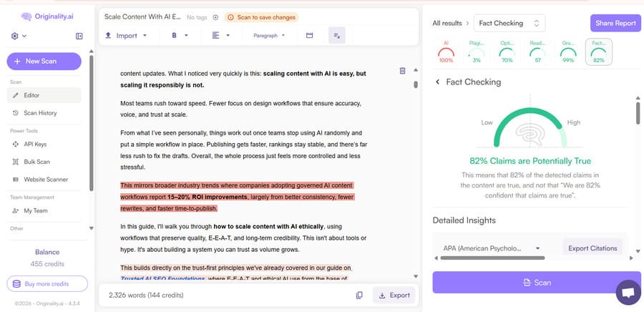This screenshot has height=312, width=644.
Task: Click the editor scroll-up arrow
Action: pos(416,70)
